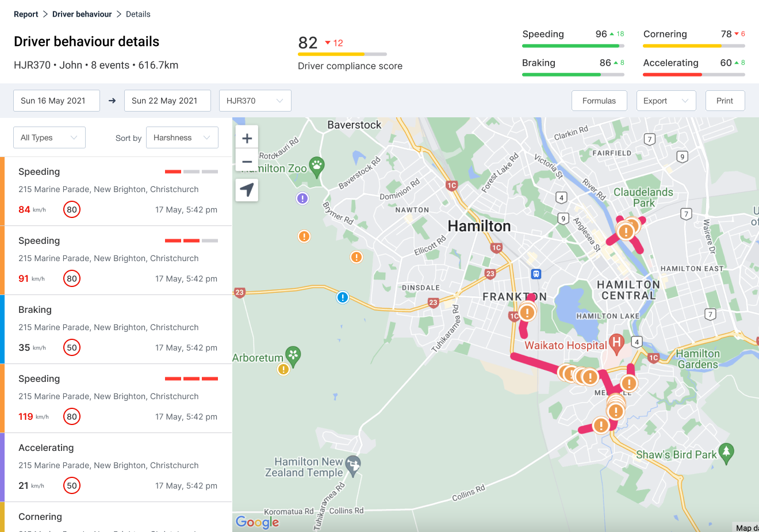
Task: Click the start date Sun 16 May 2021
Action: point(56,101)
